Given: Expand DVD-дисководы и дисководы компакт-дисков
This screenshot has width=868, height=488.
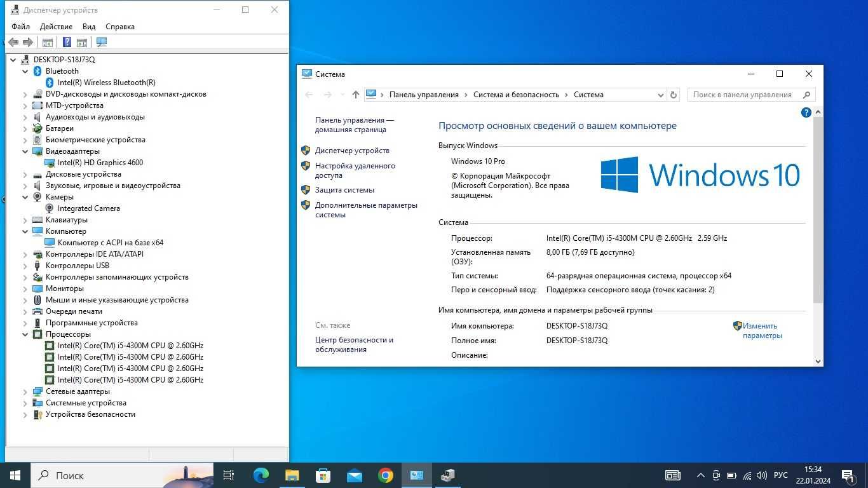Looking at the screenshot, I should tap(25, 94).
